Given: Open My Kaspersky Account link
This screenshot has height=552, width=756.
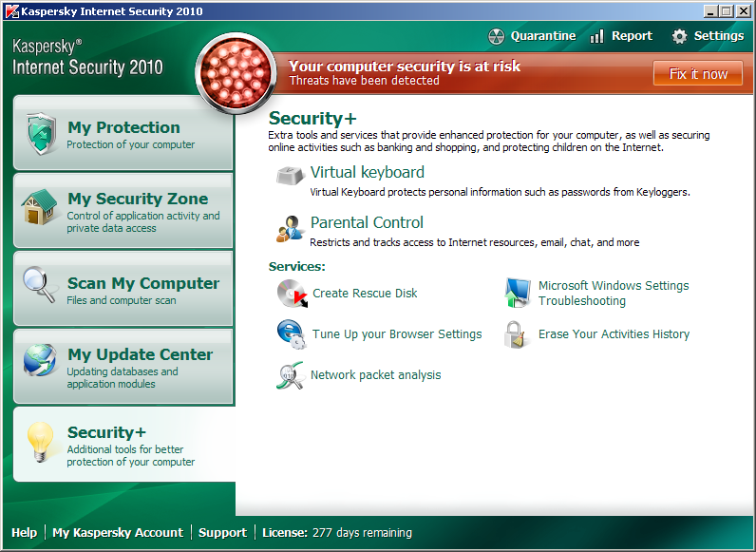Looking at the screenshot, I should pyautogui.click(x=118, y=533).
